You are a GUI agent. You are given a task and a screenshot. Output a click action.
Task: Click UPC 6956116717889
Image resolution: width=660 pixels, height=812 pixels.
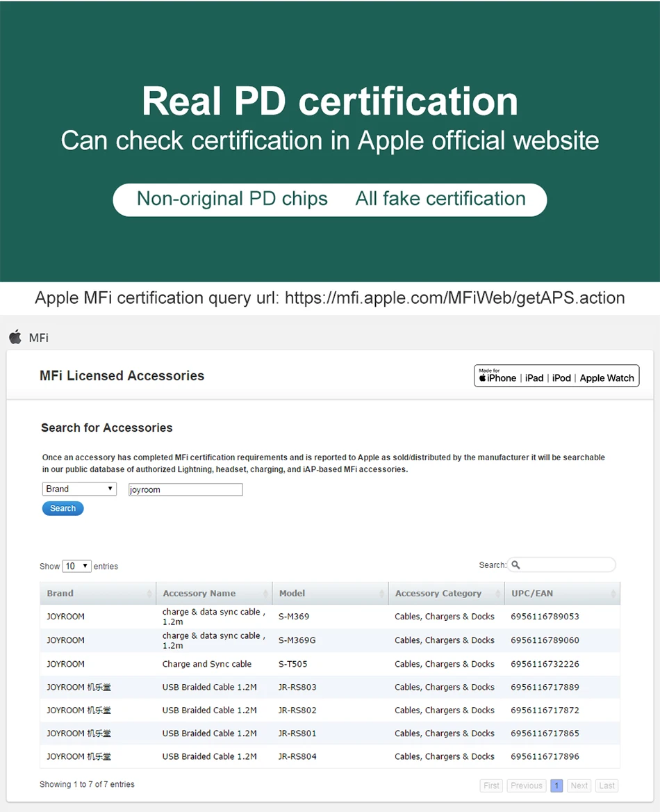click(545, 687)
